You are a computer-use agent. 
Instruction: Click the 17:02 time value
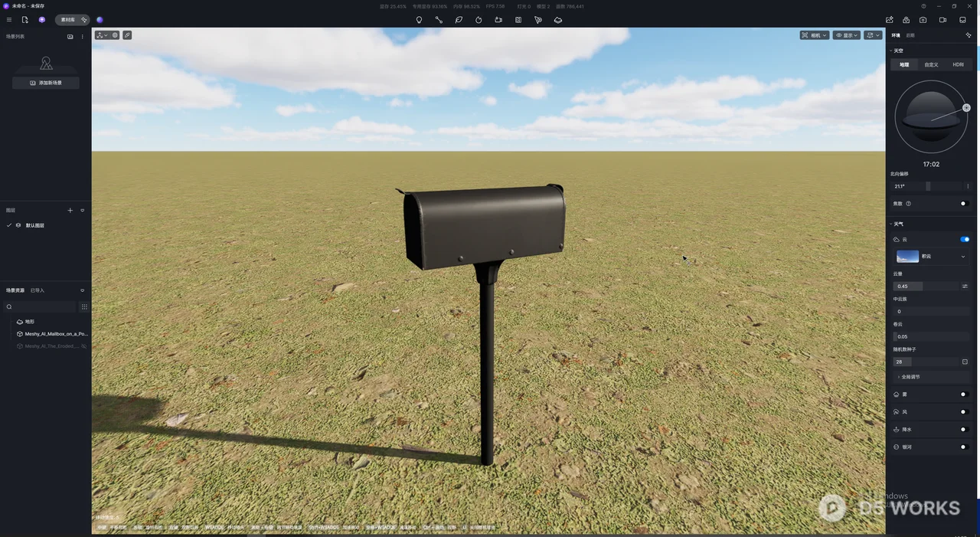click(931, 164)
